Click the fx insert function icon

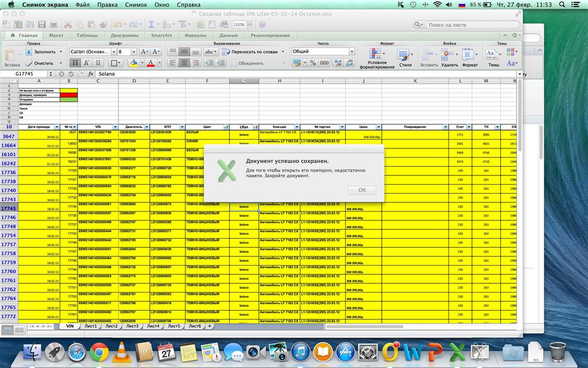click(x=90, y=74)
